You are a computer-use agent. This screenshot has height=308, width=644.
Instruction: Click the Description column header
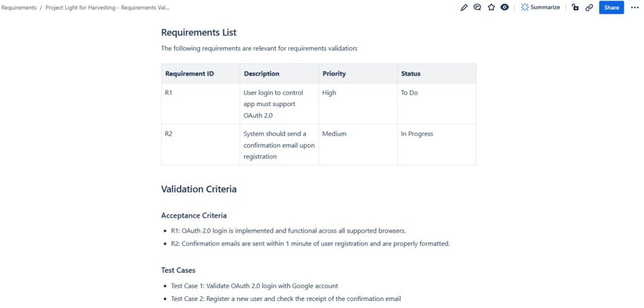(x=262, y=74)
